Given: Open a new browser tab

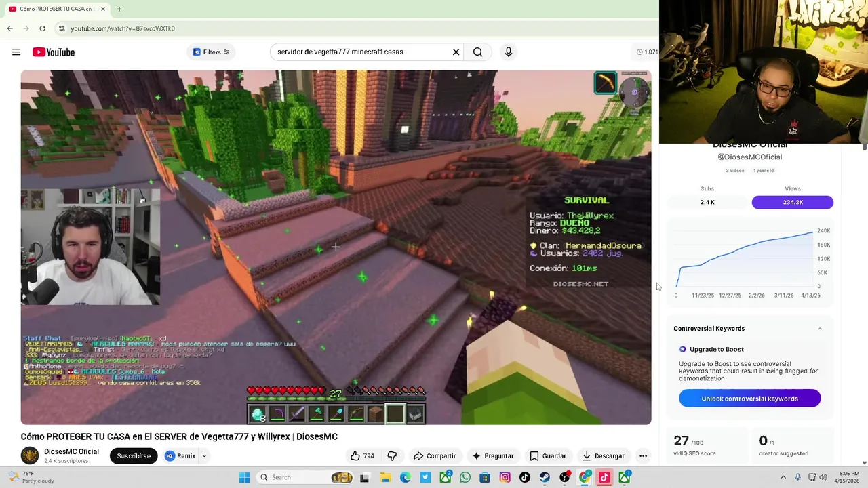Looking at the screenshot, I should pyautogui.click(x=119, y=9).
